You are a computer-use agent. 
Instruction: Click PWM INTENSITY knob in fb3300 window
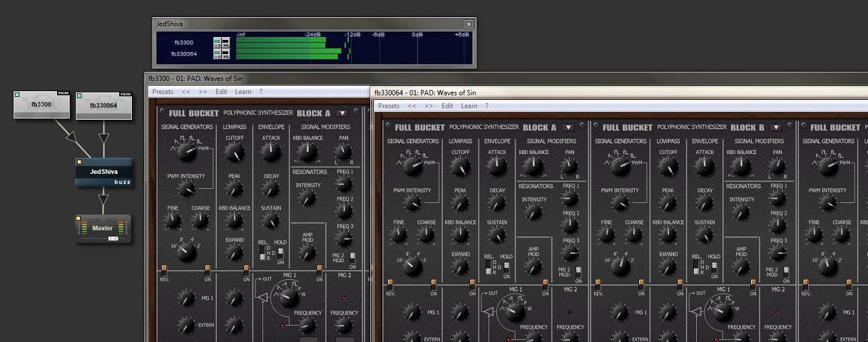pos(186,189)
